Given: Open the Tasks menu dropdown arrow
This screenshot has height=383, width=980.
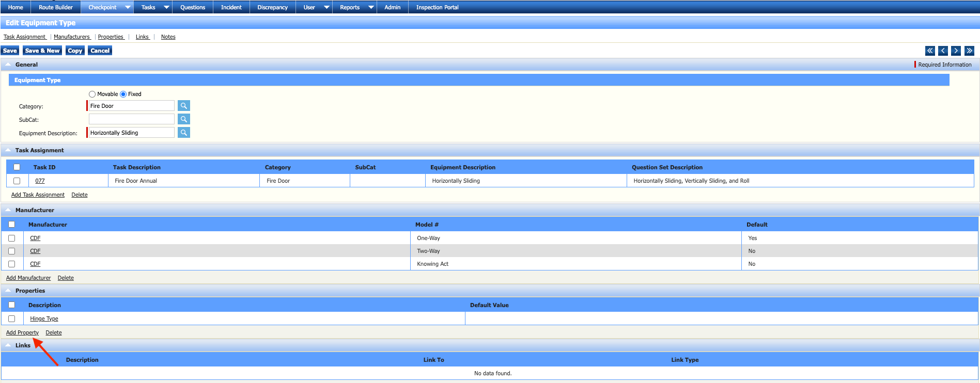Looking at the screenshot, I should pyautogui.click(x=166, y=7).
